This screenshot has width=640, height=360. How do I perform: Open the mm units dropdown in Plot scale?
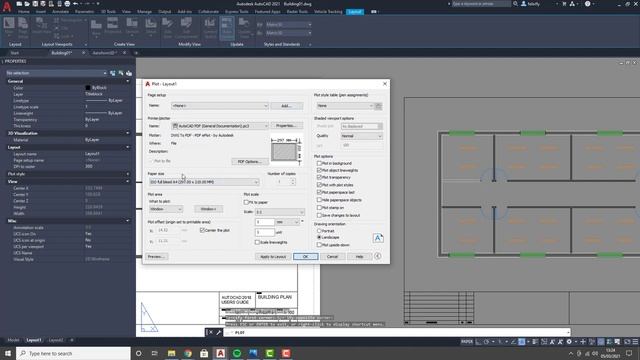(288, 222)
